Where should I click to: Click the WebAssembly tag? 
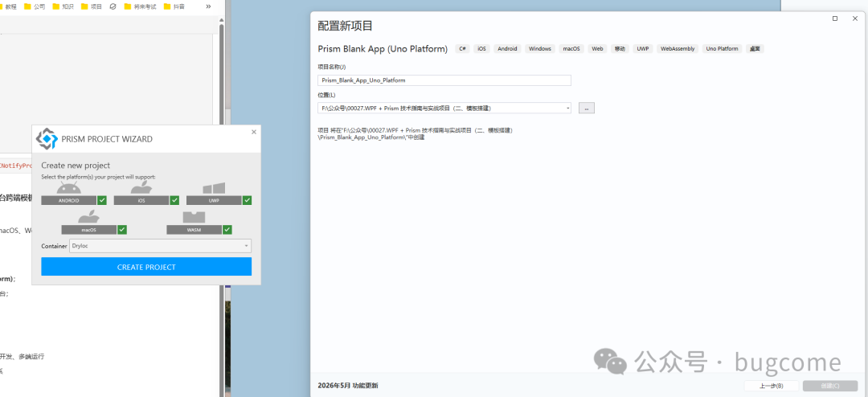(678, 49)
